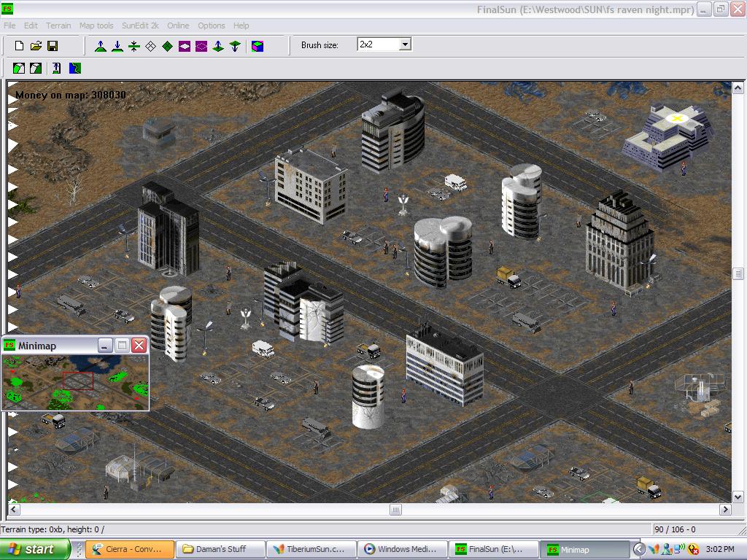Click the solid green diamond tile icon
Screen dimensions: 747x560
(x=168, y=46)
